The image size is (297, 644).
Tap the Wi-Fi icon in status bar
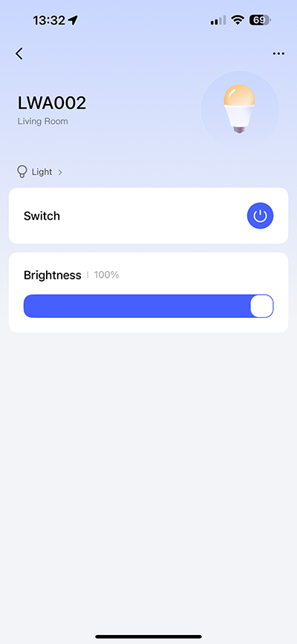pos(237,20)
